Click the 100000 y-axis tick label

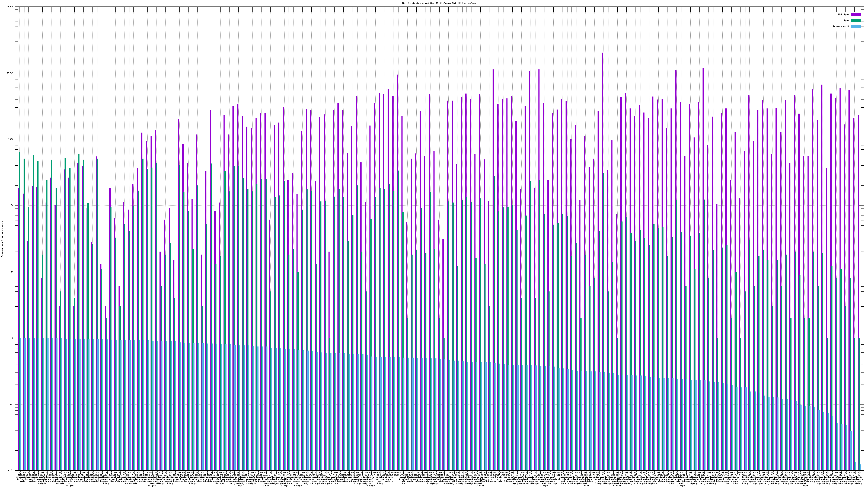[10, 7]
